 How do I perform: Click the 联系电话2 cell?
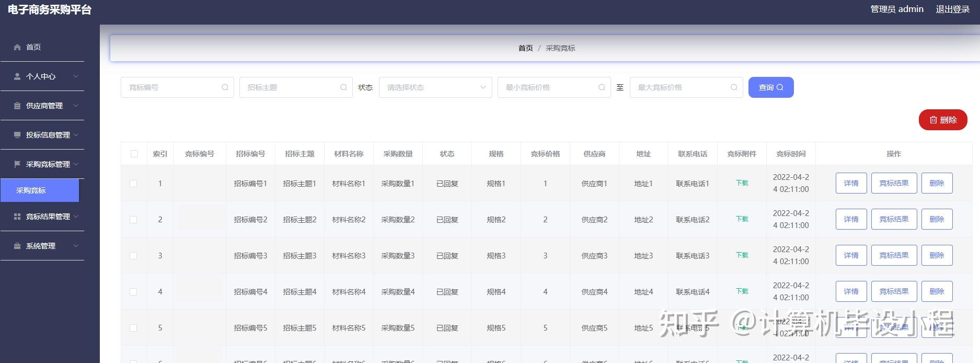coord(693,220)
